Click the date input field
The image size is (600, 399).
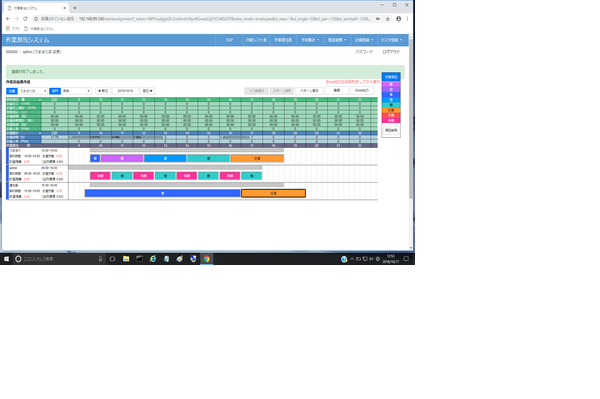pos(125,91)
